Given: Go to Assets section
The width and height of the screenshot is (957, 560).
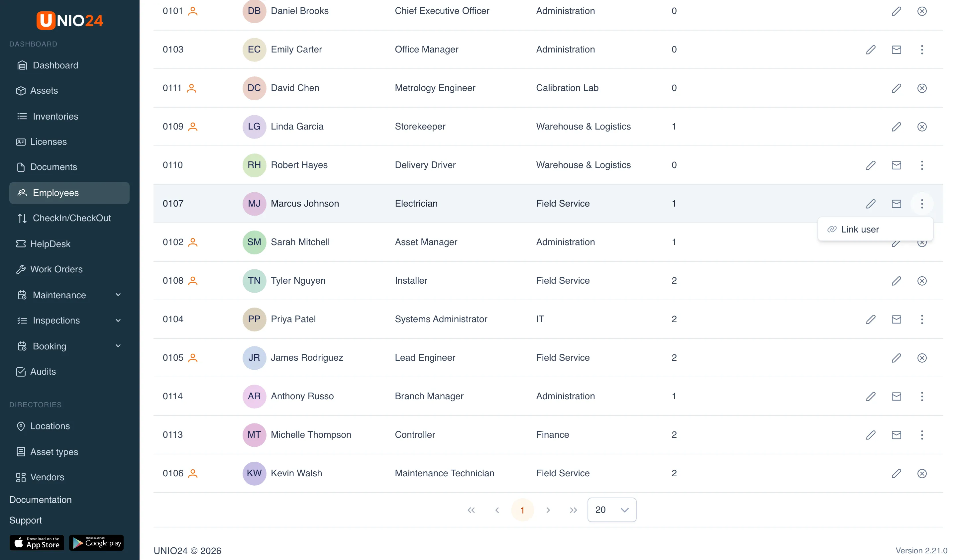Looking at the screenshot, I should click(69, 91).
